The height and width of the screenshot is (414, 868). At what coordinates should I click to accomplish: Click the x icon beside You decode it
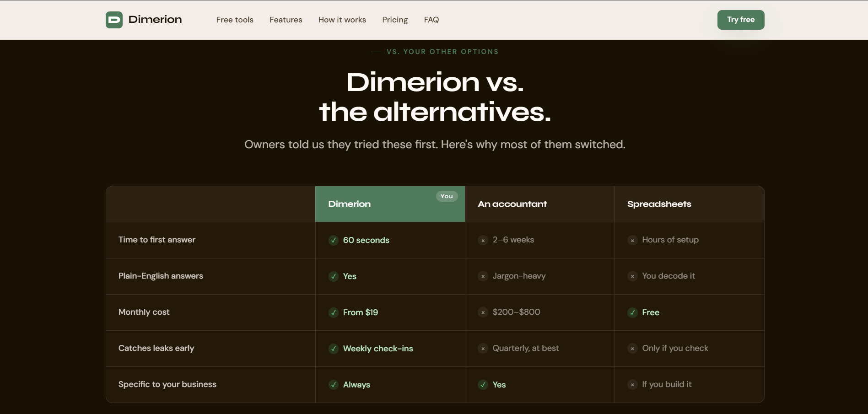pyautogui.click(x=632, y=276)
